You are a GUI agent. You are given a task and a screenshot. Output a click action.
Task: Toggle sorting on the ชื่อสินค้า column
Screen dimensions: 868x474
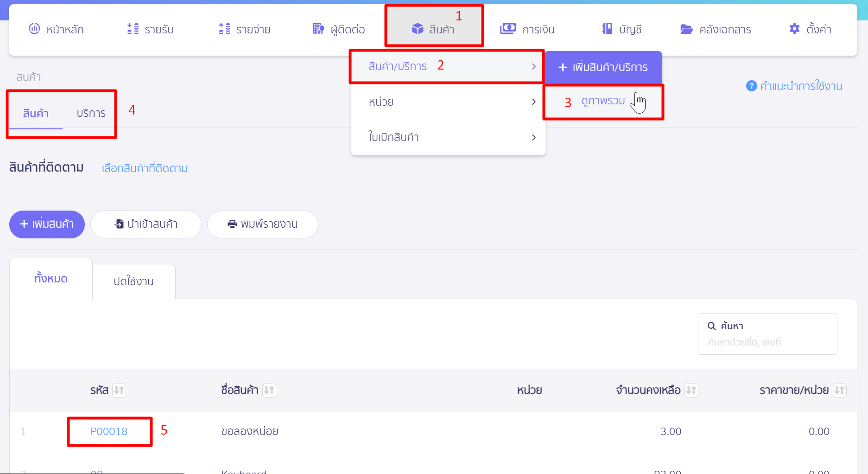(269, 390)
